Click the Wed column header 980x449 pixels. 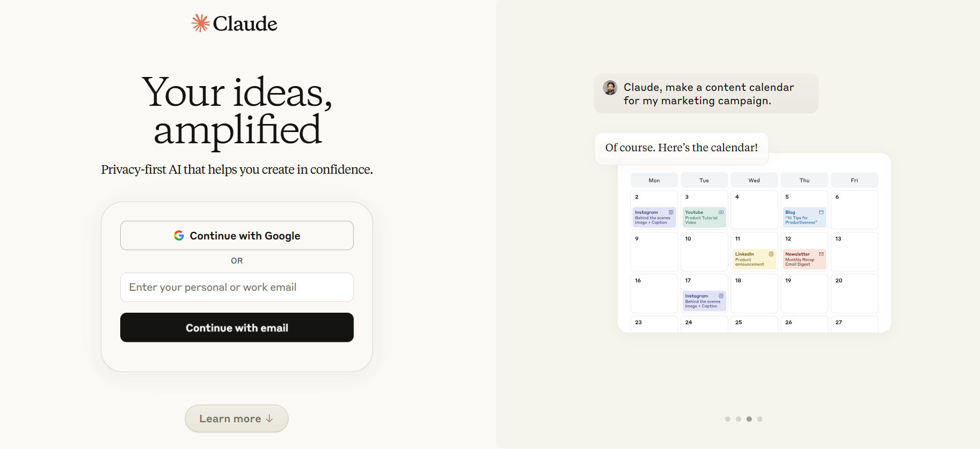[x=755, y=180]
